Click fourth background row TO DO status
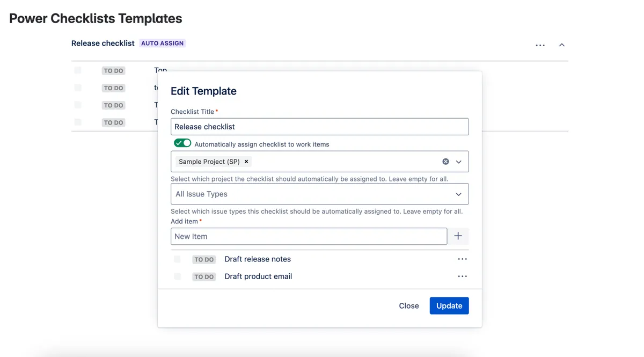644x357 pixels. pos(113,122)
